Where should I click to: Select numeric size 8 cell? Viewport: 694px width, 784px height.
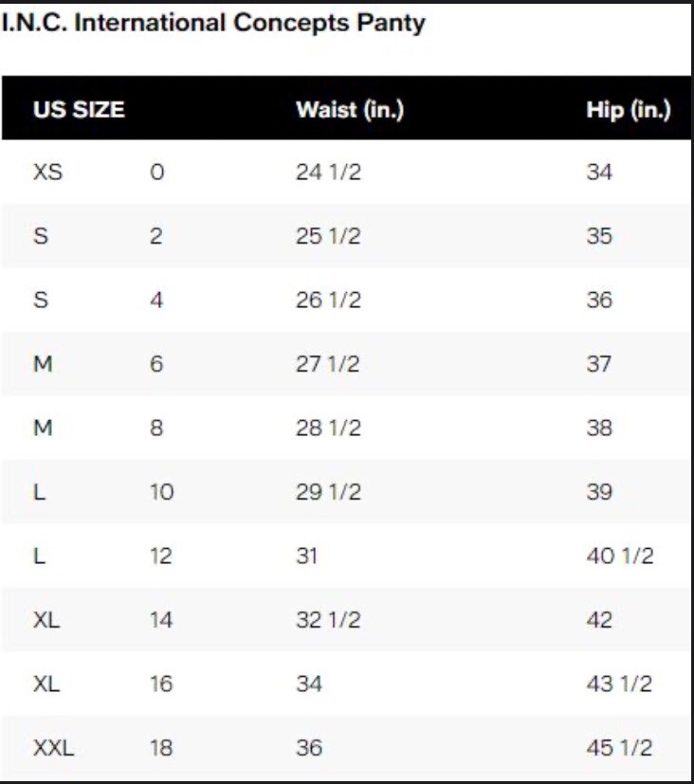(156, 428)
